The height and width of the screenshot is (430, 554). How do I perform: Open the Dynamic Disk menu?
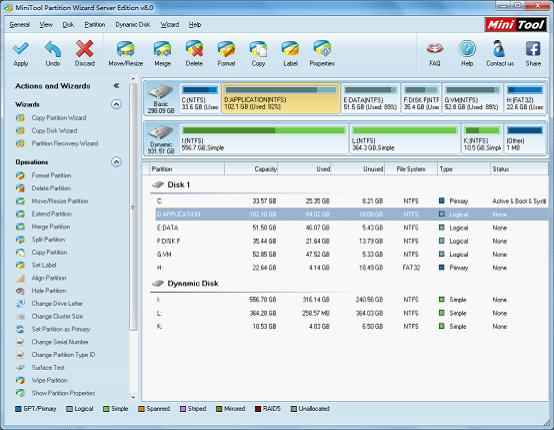point(133,25)
